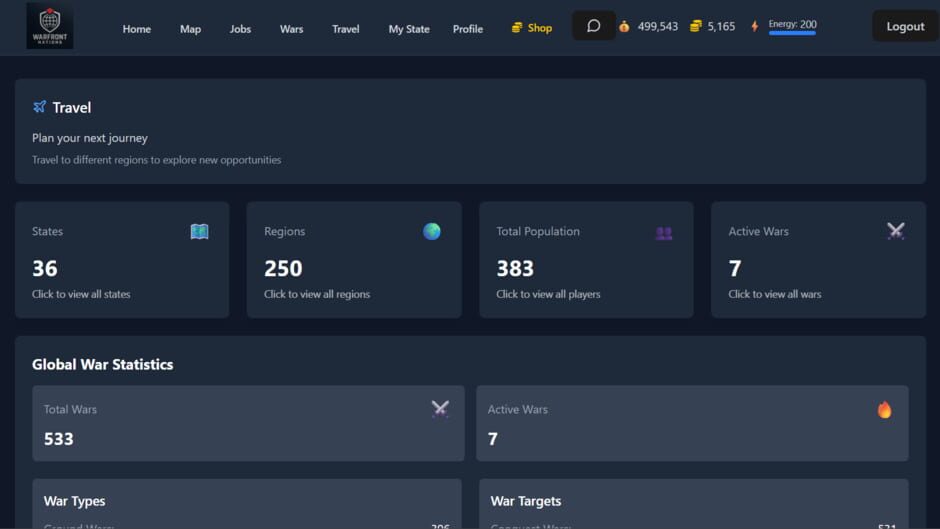940x529 pixels.
Task: Click the States map book icon
Action: pos(199,232)
